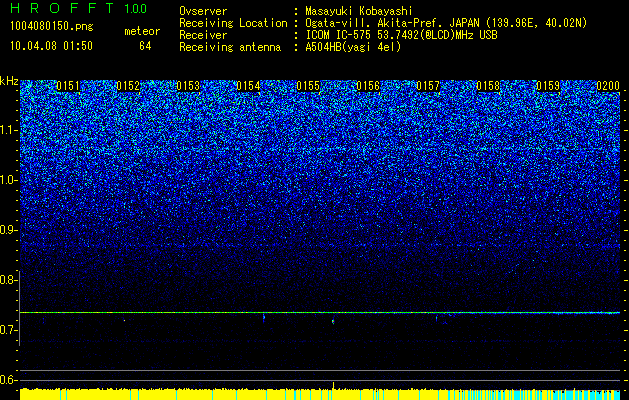Screen dimensions: 629x400
Task: Click the 0.7 kHz frequency label
Action: 8,330
